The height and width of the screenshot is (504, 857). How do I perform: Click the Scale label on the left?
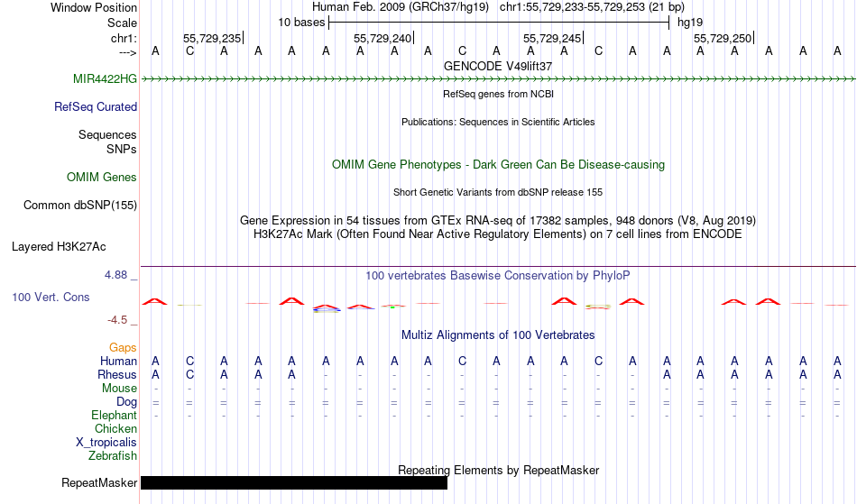click(123, 23)
